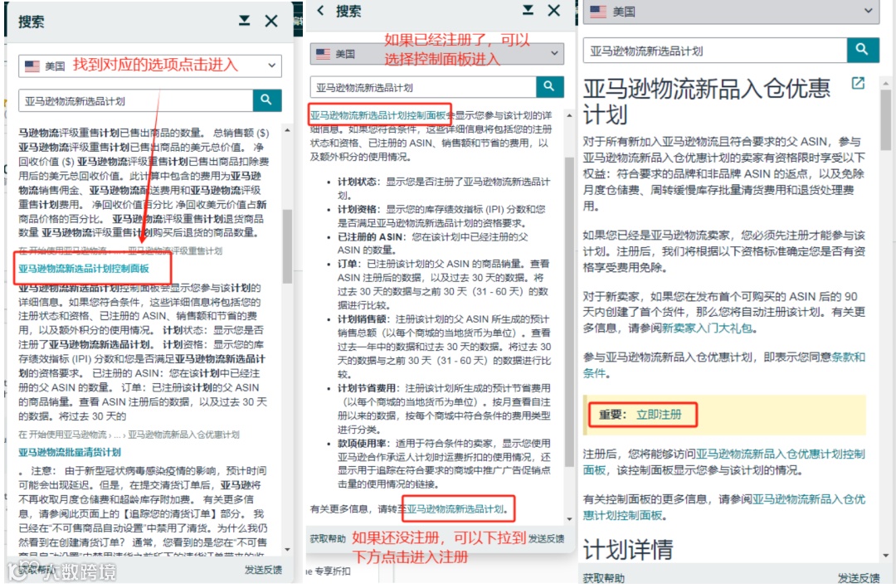The height and width of the screenshot is (588, 896).
Task: Open 亚马逊物流新选品计划控制面板 link atop middle panel
Action: (x=377, y=115)
